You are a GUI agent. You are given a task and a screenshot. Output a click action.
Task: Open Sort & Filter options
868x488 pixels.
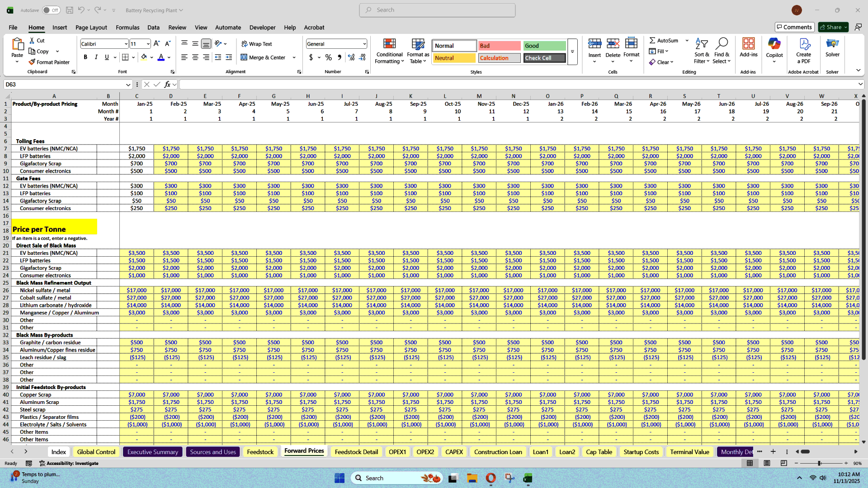(x=702, y=50)
